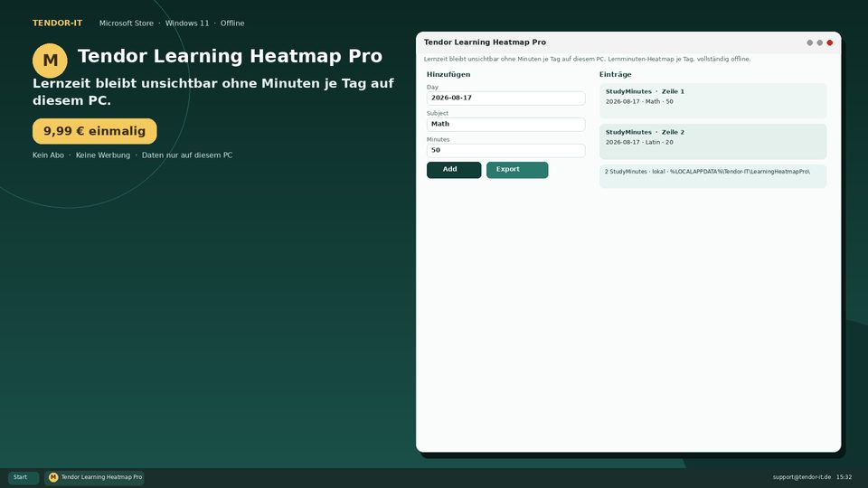Click the Add button
Screen dimensions: 868x488
453,170
